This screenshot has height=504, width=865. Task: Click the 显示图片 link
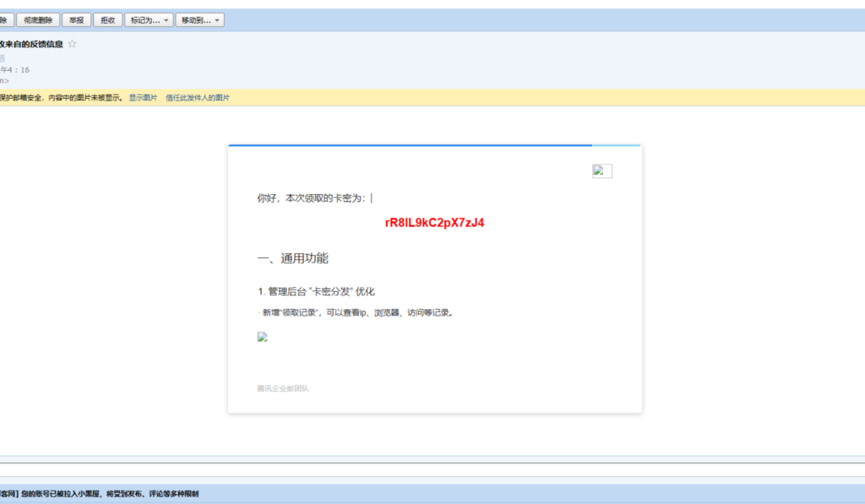coord(143,98)
